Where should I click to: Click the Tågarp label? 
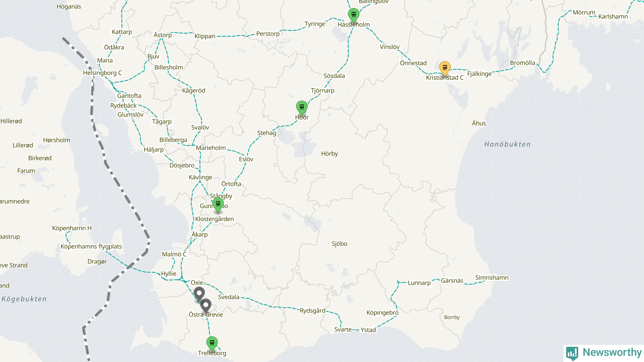(x=162, y=122)
